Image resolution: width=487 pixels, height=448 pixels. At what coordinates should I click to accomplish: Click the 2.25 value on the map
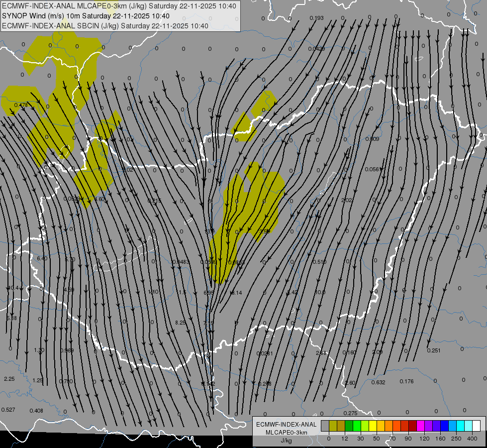click(x=9, y=379)
